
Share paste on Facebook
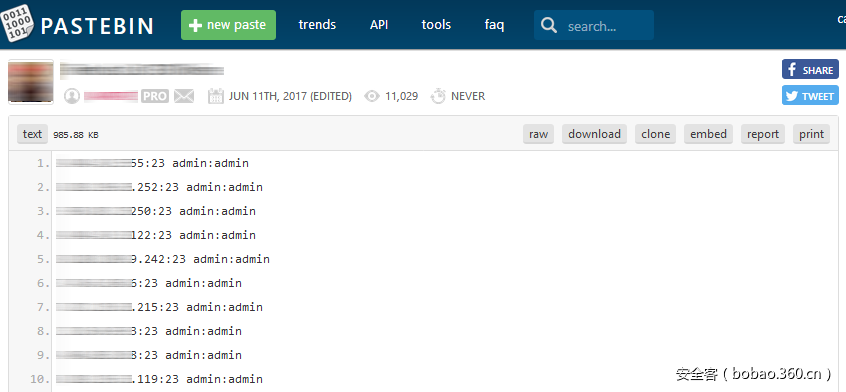pyautogui.click(x=810, y=70)
